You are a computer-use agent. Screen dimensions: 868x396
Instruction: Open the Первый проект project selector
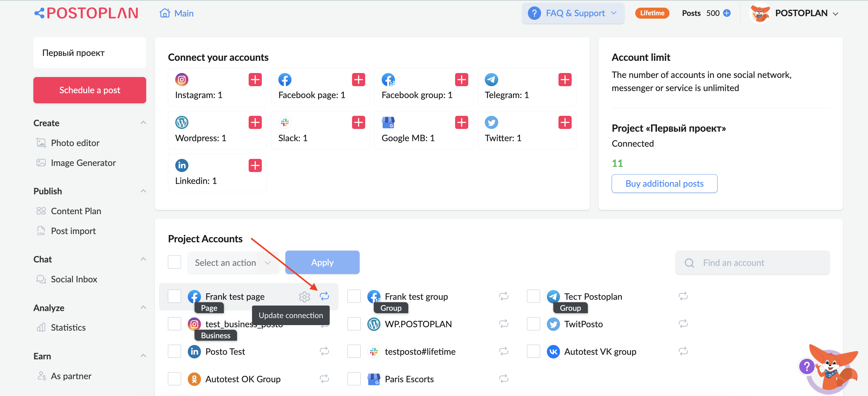pos(90,53)
